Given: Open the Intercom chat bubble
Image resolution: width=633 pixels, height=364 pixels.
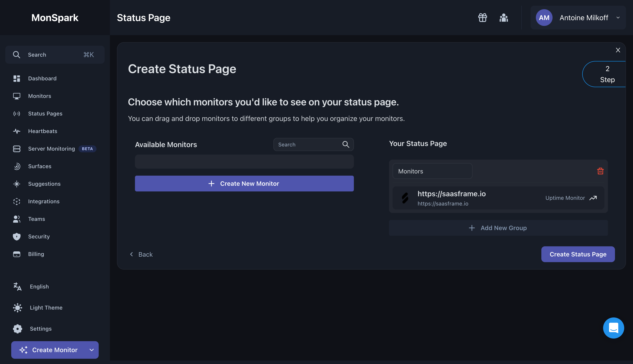Looking at the screenshot, I should pos(613,328).
